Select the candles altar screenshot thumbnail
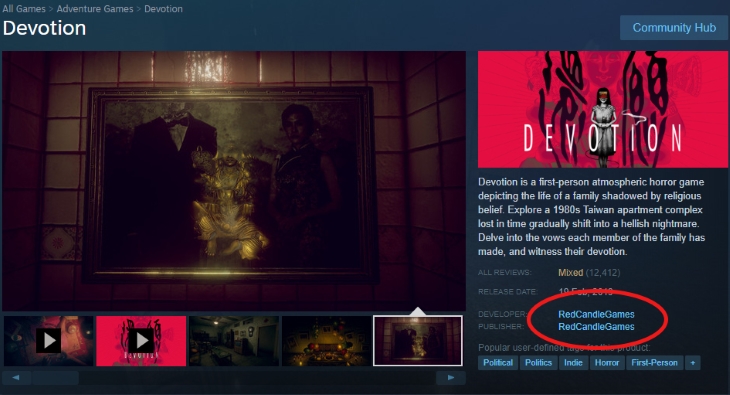The image size is (730, 395). pos(326,341)
